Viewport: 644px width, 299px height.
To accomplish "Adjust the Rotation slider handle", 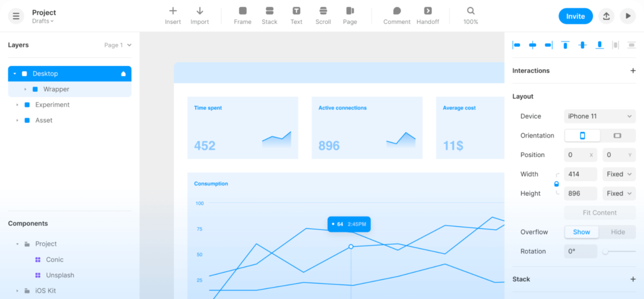I will 605,251.
